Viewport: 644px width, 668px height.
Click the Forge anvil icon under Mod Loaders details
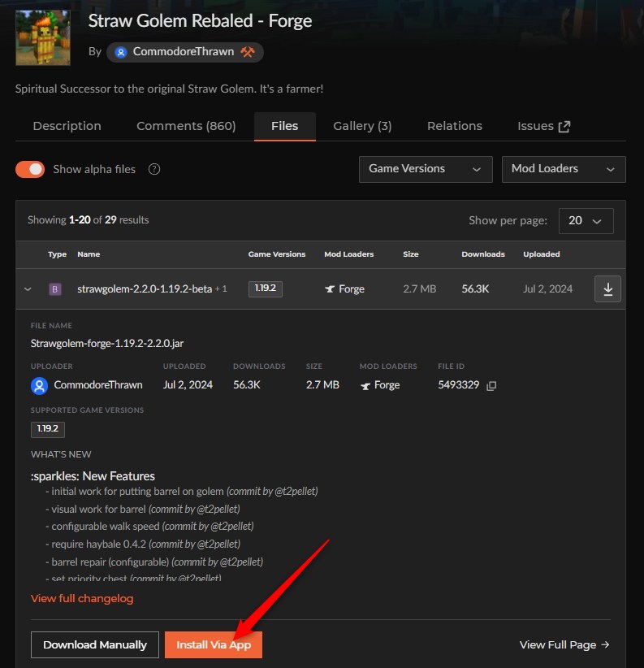tap(365, 386)
